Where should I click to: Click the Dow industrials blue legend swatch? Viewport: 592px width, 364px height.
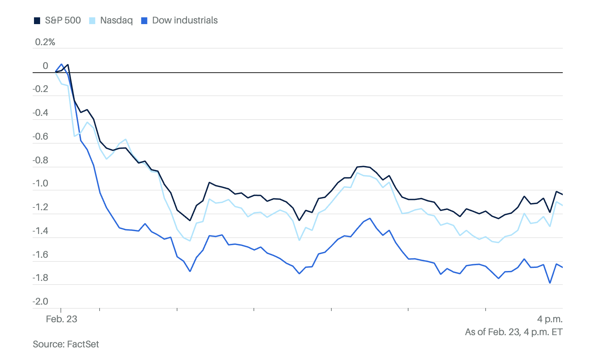point(144,21)
